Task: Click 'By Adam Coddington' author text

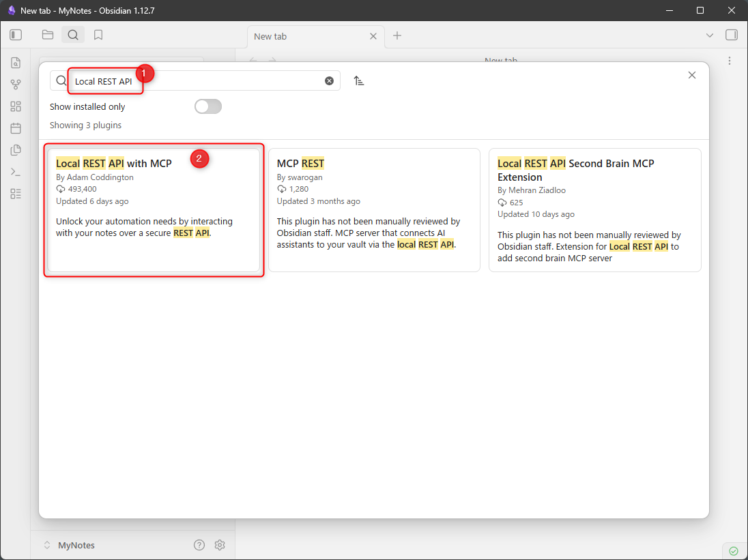Action: [94, 177]
